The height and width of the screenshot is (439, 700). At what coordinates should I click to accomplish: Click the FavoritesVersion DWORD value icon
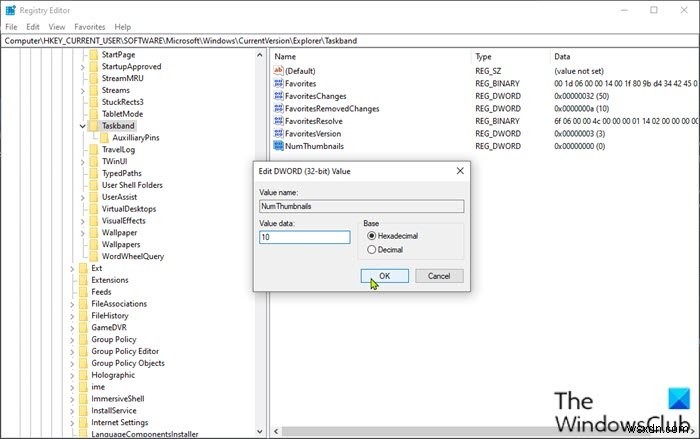tap(279, 133)
